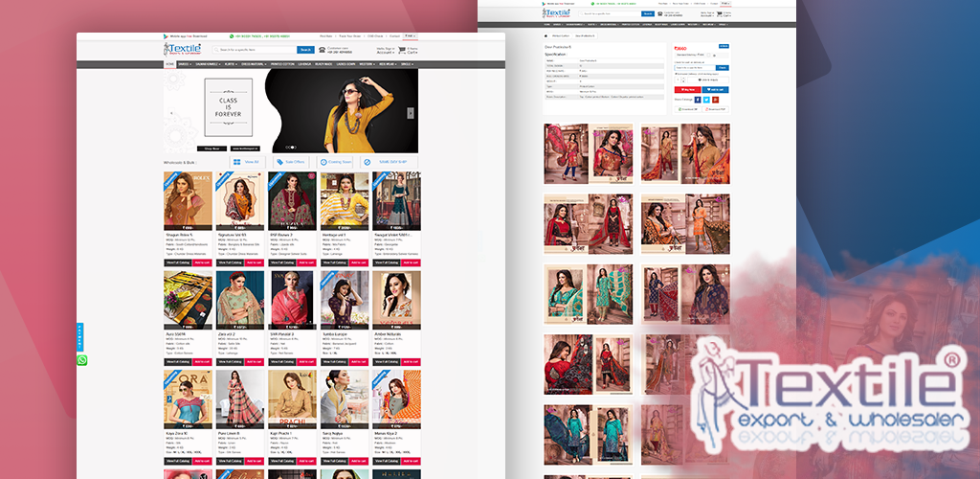The image size is (980, 479).
Task: Share catalog on Twitter
Action: [x=706, y=100]
